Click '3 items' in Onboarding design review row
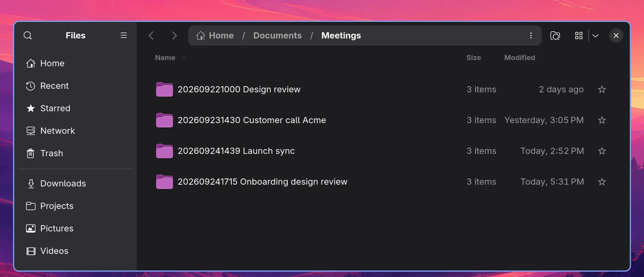Image resolution: width=644 pixels, height=277 pixels. coord(481,182)
